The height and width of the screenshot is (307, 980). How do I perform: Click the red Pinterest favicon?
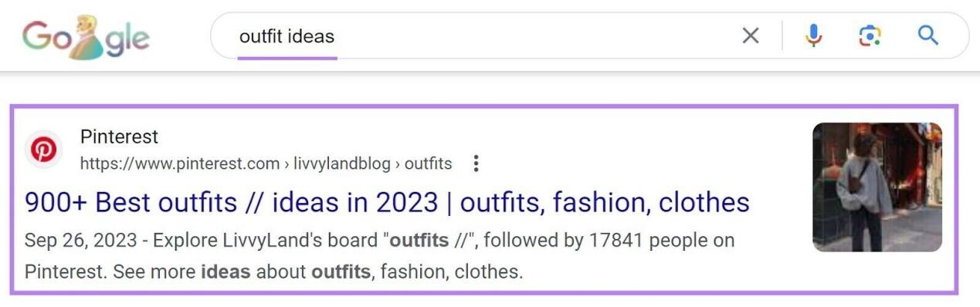pos(43,150)
